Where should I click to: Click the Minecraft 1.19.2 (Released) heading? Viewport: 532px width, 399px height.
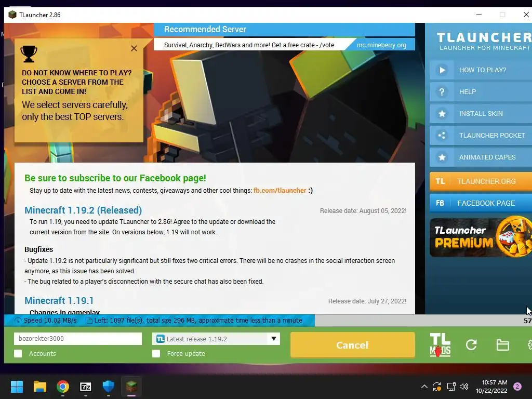pyautogui.click(x=83, y=210)
